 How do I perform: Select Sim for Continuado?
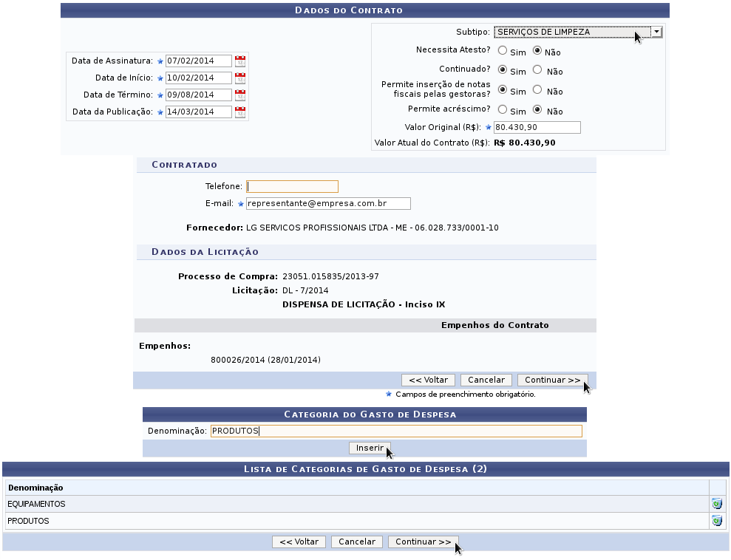[503, 70]
